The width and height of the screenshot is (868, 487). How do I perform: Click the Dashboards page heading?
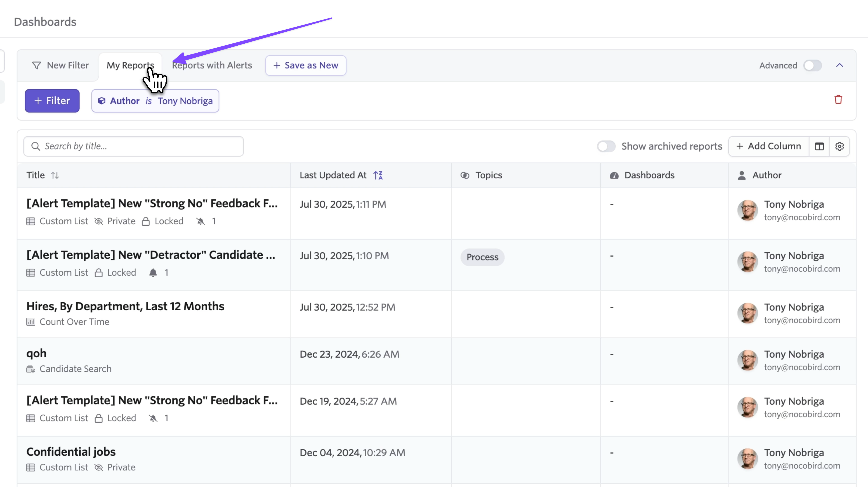point(45,22)
